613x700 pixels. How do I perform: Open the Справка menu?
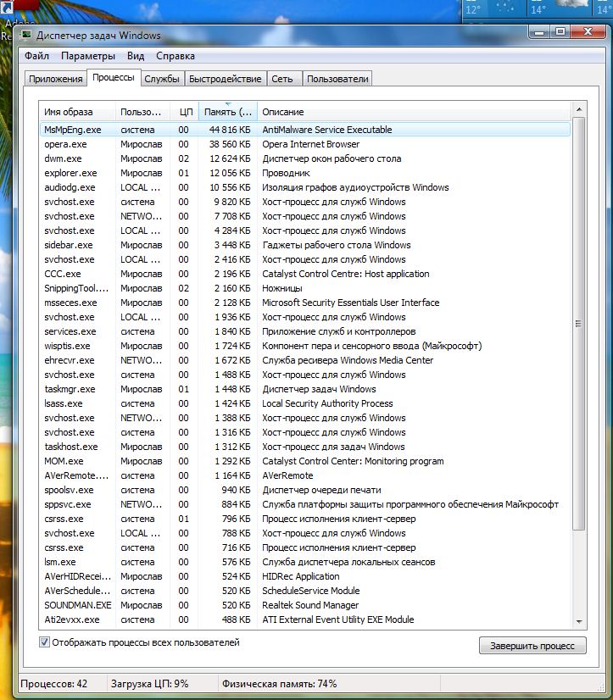pyautogui.click(x=176, y=56)
